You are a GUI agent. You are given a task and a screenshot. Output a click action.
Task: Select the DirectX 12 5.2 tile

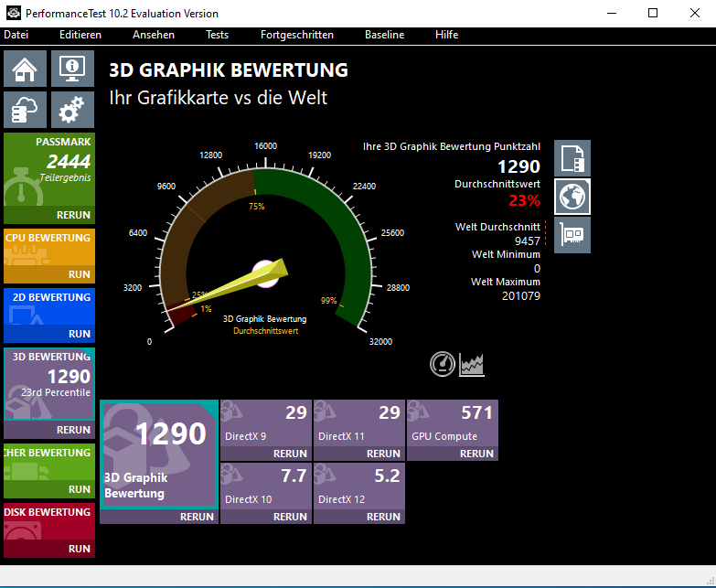359,486
